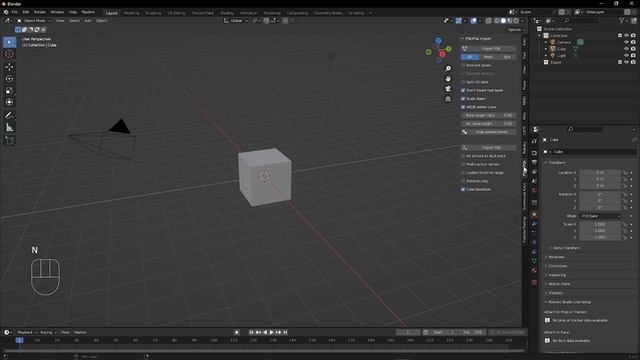This screenshot has height=360, width=640.
Task: Select the Cursor tool in toolbar
Action: (x=9, y=54)
